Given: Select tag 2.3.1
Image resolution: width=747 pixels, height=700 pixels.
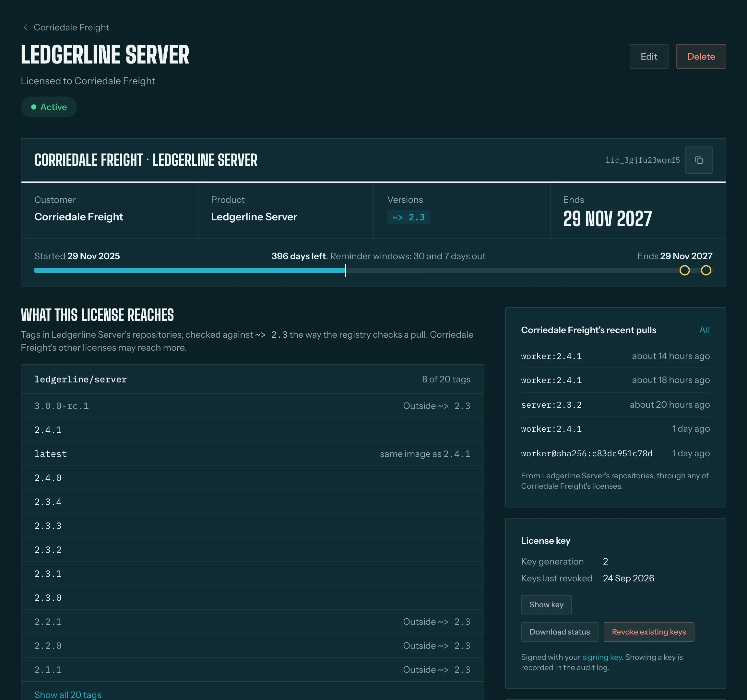Looking at the screenshot, I should (253, 574).
